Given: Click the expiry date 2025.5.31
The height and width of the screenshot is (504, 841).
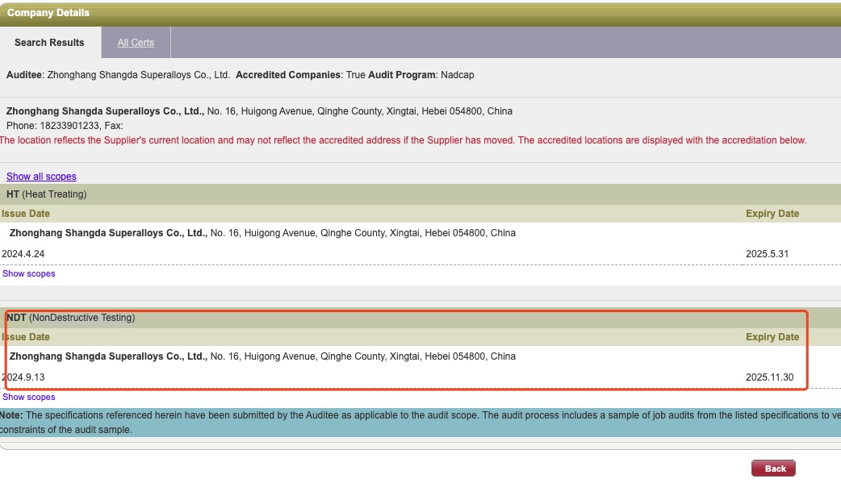Looking at the screenshot, I should click(x=767, y=253).
